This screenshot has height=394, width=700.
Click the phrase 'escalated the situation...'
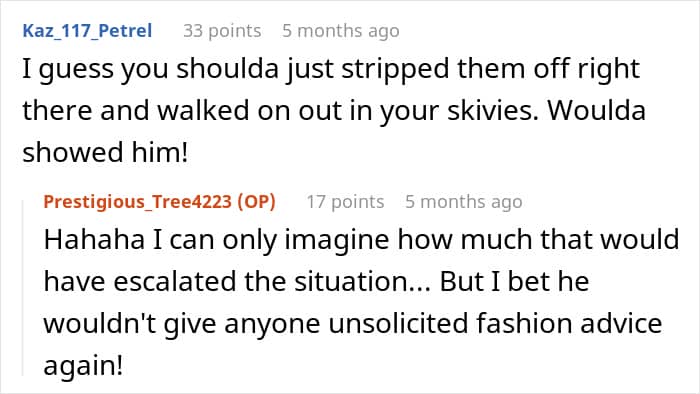coord(272,282)
